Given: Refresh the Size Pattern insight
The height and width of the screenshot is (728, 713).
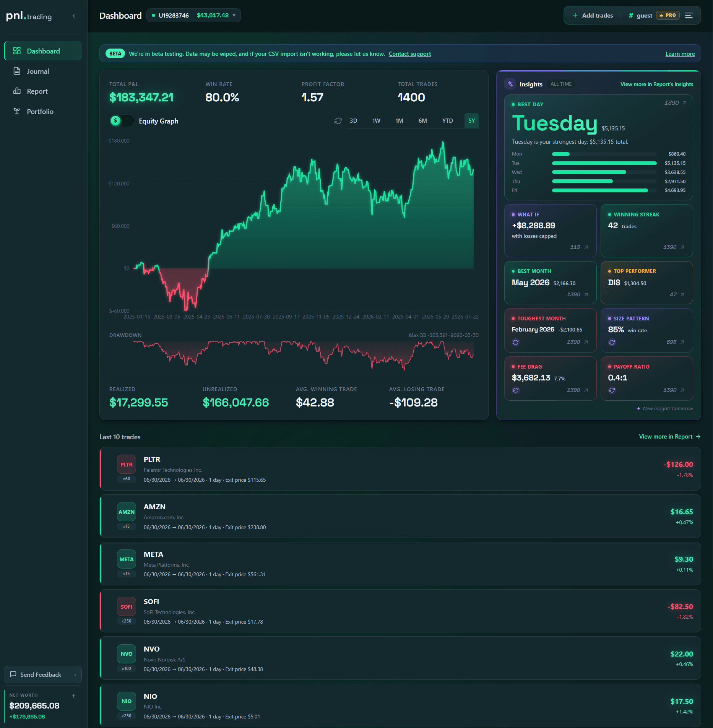Looking at the screenshot, I should pos(612,342).
